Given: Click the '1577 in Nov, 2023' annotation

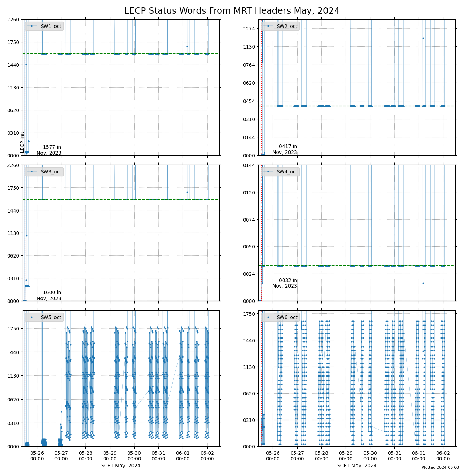Looking at the screenshot, I should click(49, 150).
